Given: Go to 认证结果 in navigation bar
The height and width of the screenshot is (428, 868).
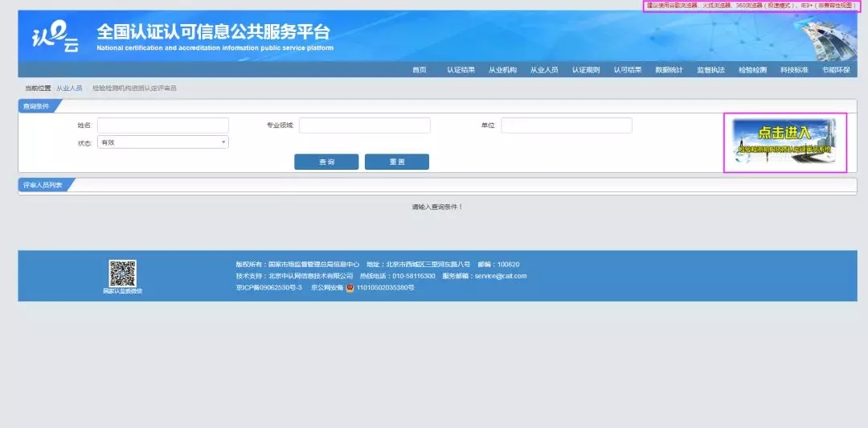Looking at the screenshot, I should (461, 70).
